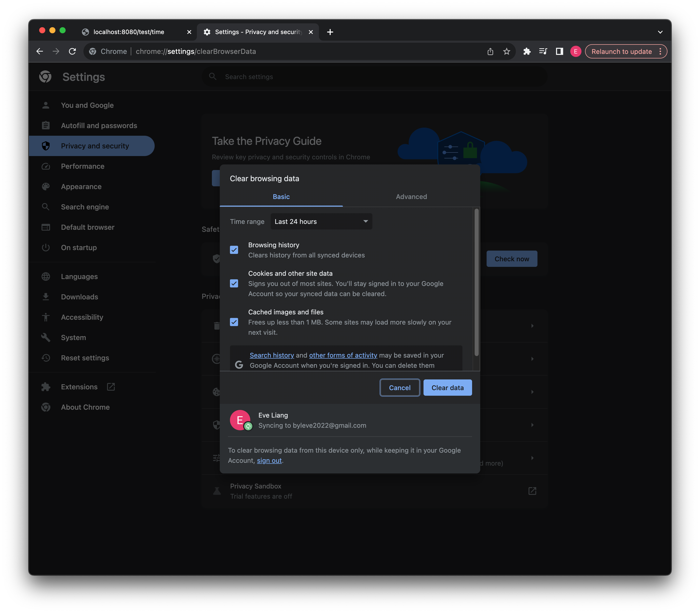Scroll down the Clear browsing data dialog
The height and width of the screenshot is (613, 700).
point(476,363)
